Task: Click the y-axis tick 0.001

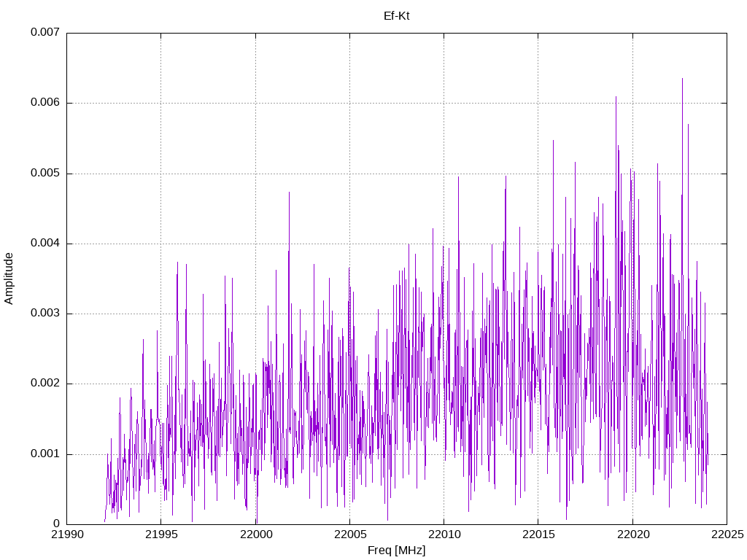Action: [x=45, y=454]
